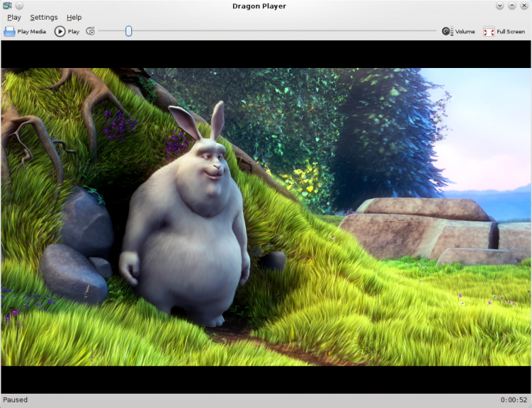Click the seek slider handle
This screenshot has width=532, height=408.
tap(128, 31)
